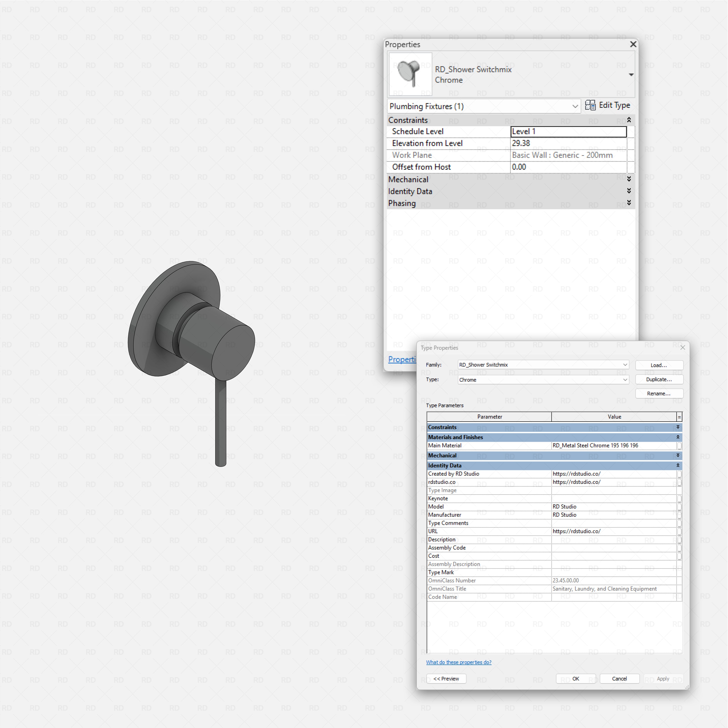Click the shower switchmix family thumbnail
The width and height of the screenshot is (728, 728).
point(410,74)
